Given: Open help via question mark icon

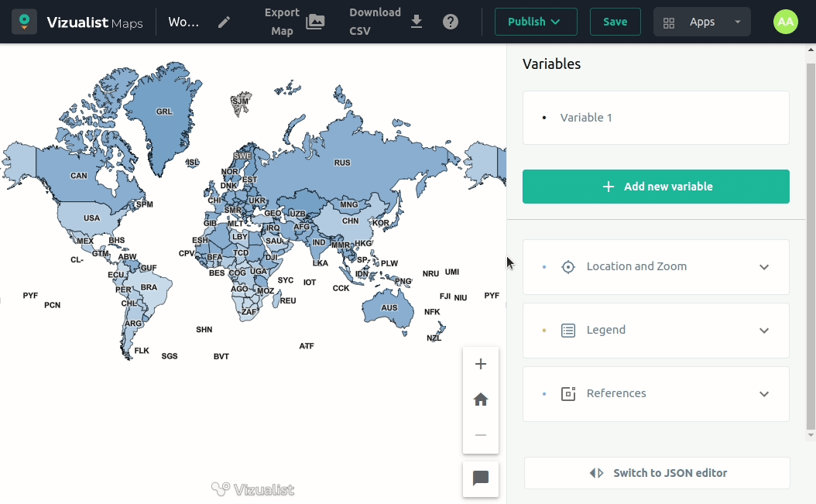Looking at the screenshot, I should pos(451,22).
